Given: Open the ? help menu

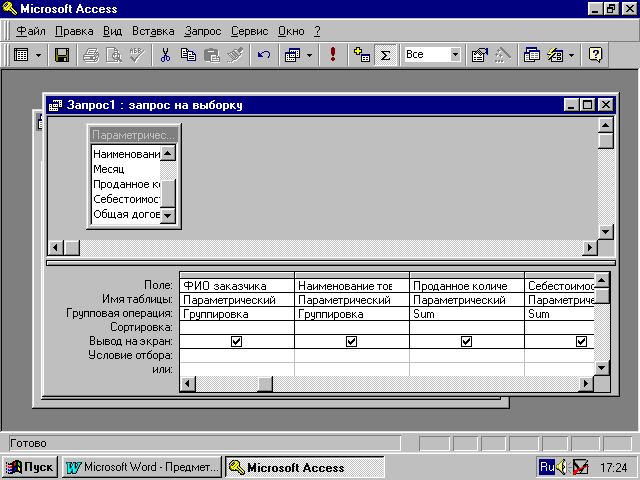Looking at the screenshot, I should point(318,31).
